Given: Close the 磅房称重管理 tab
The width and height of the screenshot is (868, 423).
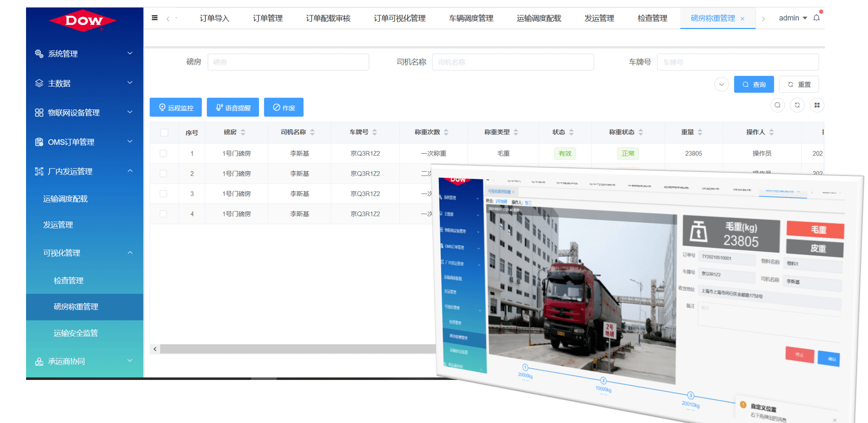Looking at the screenshot, I should (743, 18).
